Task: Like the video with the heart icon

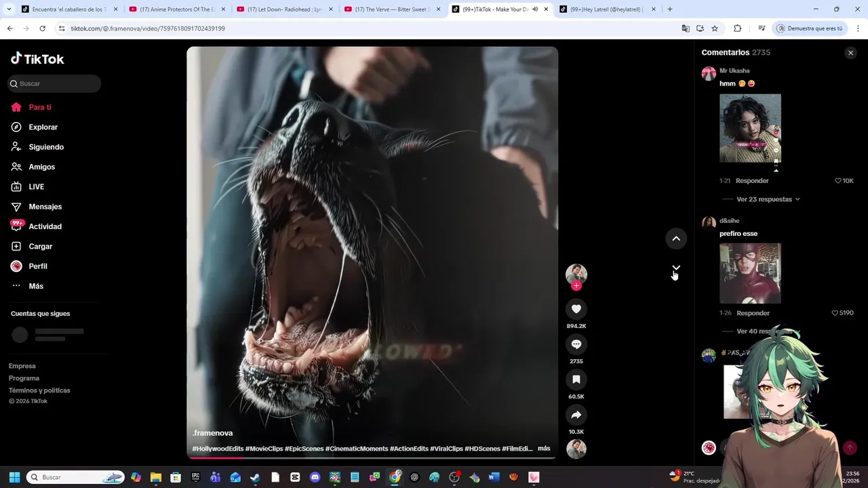Action: pos(576,309)
